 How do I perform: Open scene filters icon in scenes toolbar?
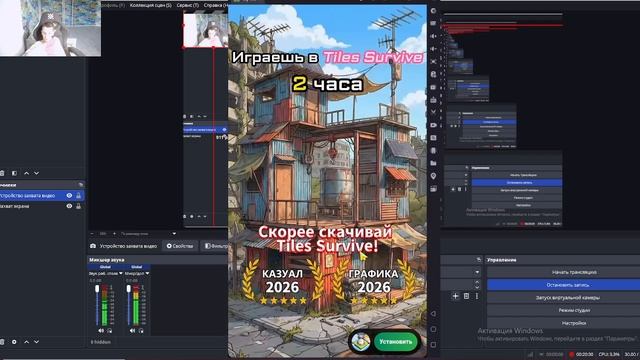coord(14,173)
